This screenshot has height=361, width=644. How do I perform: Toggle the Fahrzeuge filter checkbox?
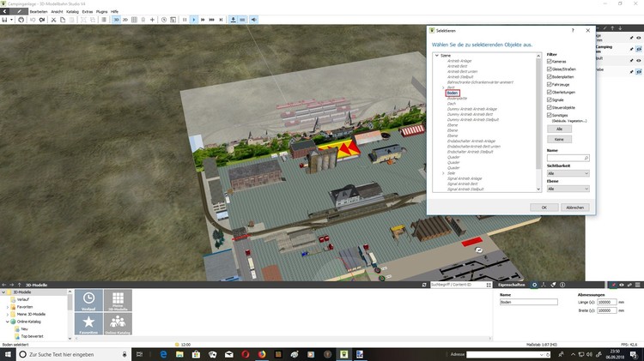(550, 84)
